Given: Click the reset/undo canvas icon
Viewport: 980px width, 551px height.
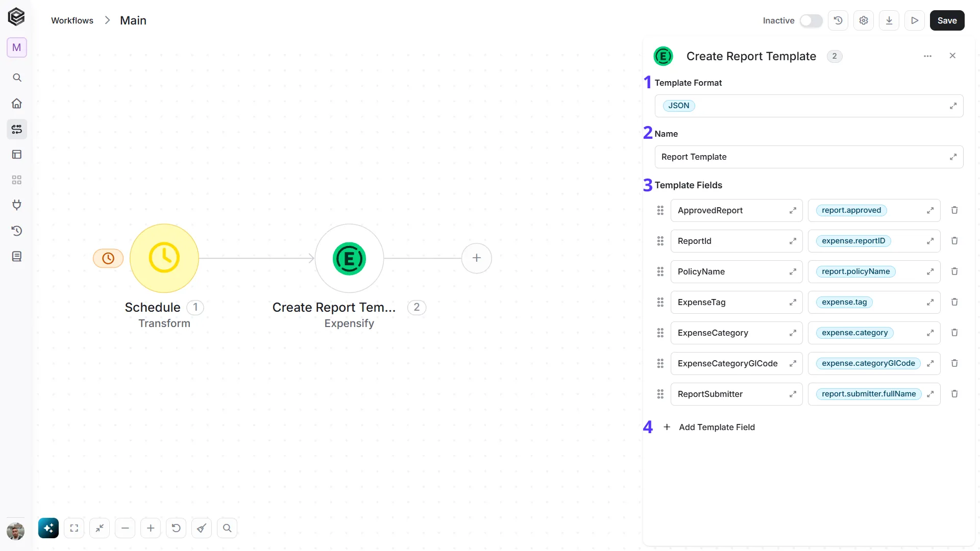Looking at the screenshot, I should click(x=176, y=528).
